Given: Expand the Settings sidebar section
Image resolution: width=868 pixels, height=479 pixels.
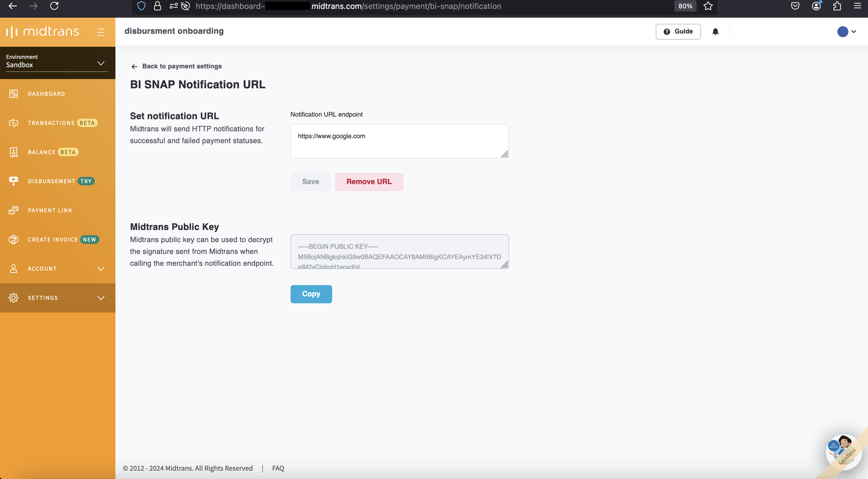Looking at the screenshot, I should coord(58,298).
